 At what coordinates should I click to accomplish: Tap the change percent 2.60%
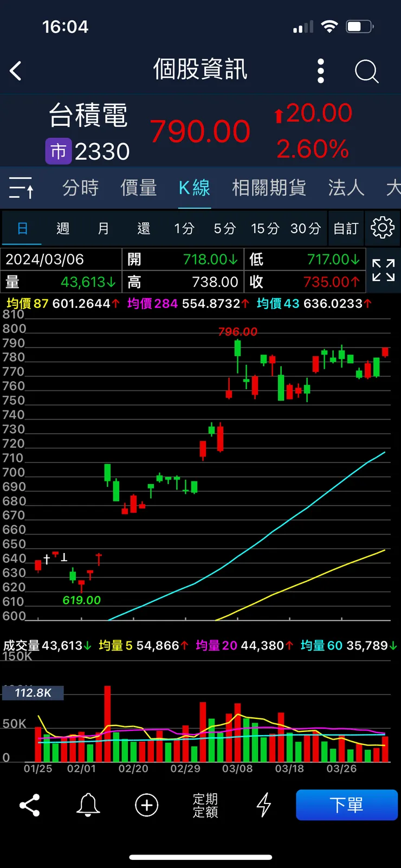point(313,149)
